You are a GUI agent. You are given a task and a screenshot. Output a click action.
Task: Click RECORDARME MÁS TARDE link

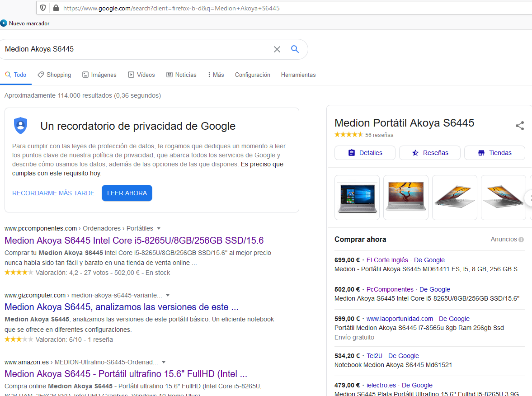coord(53,193)
